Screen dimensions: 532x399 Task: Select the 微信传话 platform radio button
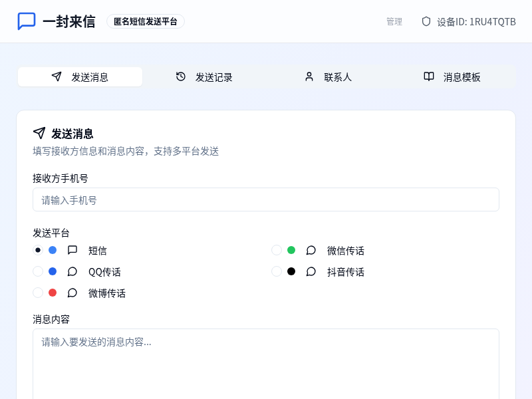coord(276,250)
